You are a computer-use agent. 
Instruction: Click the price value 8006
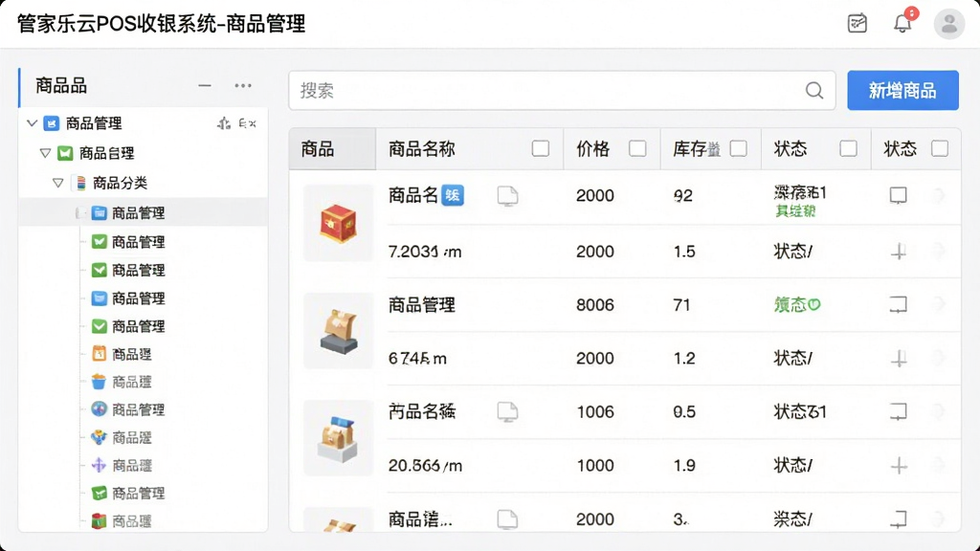click(595, 305)
